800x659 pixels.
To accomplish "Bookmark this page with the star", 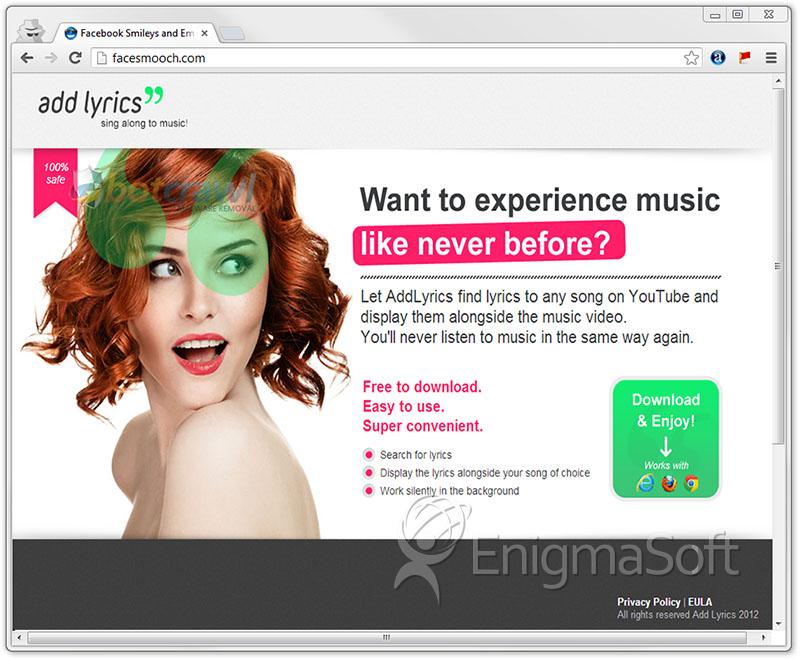I will (691, 58).
